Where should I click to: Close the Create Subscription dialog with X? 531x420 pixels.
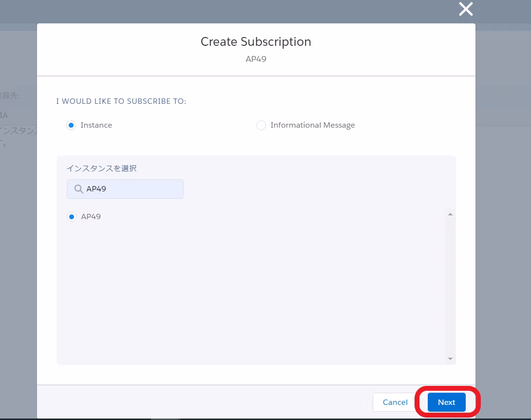click(466, 9)
